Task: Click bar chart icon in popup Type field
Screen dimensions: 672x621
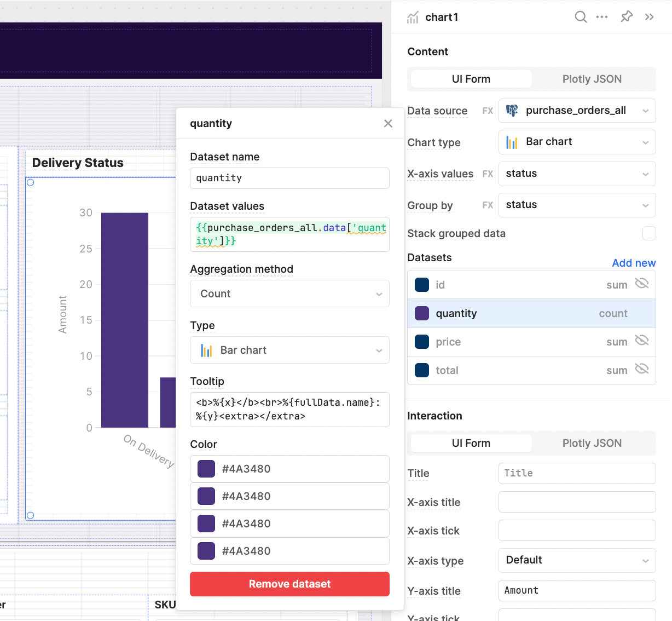Action: [206, 350]
